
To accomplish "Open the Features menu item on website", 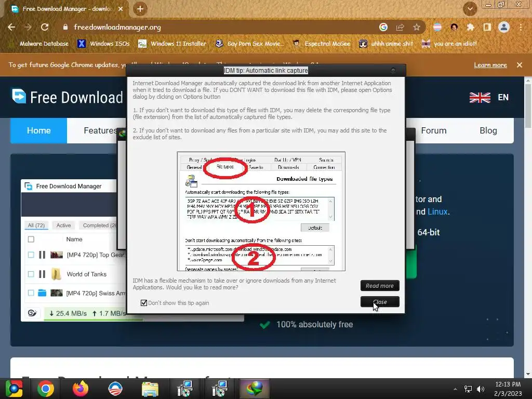I will click(x=100, y=130).
